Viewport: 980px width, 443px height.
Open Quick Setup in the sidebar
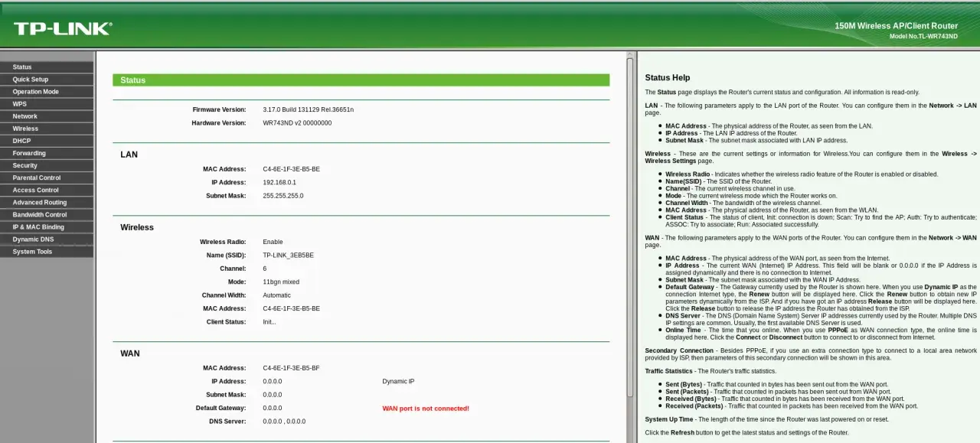[x=47, y=80]
